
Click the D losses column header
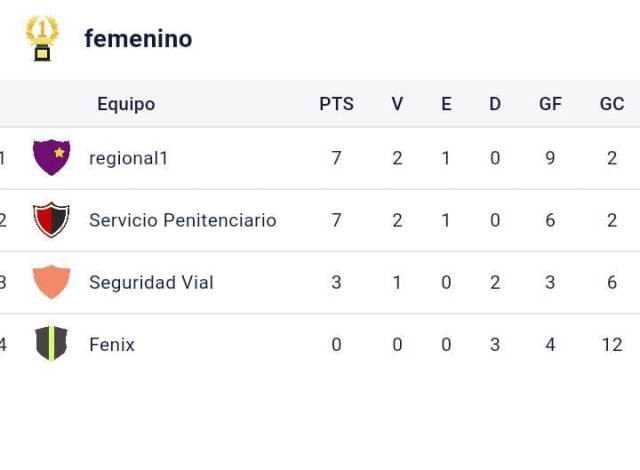tap(495, 104)
